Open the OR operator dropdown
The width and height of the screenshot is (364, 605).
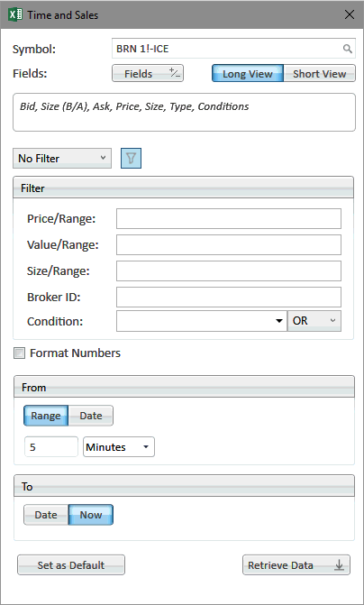coord(314,321)
